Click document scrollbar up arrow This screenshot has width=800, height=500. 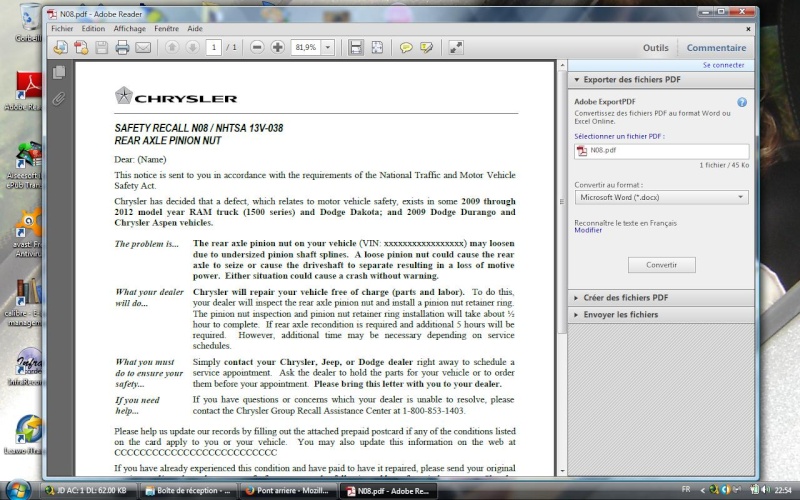562,66
